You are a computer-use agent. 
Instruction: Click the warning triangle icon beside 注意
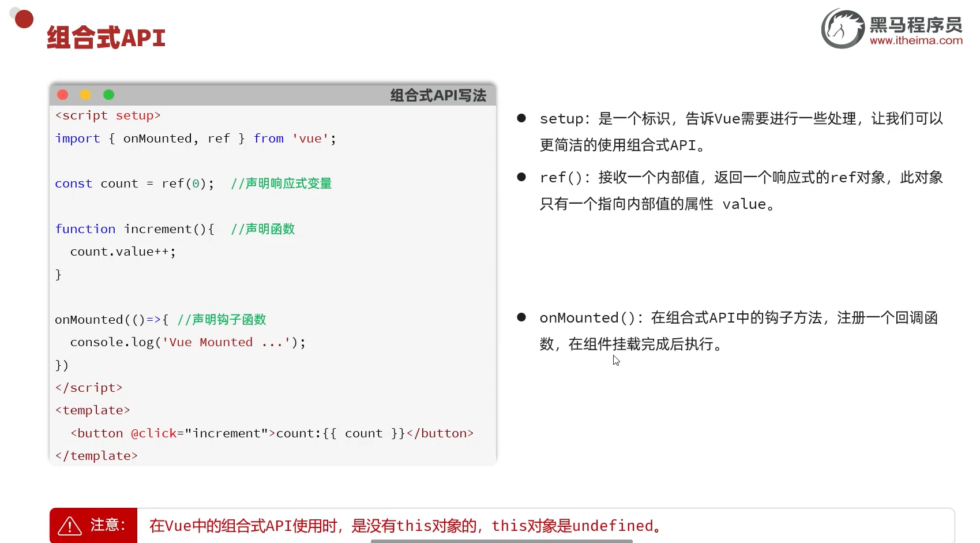(x=70, y=526)
